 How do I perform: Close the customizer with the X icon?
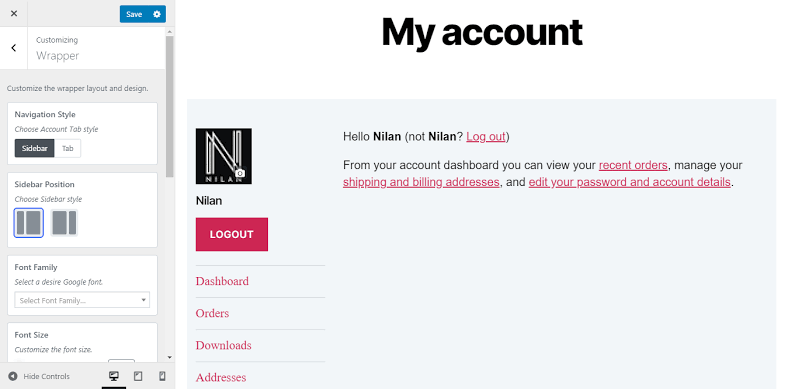coord(14,14)
